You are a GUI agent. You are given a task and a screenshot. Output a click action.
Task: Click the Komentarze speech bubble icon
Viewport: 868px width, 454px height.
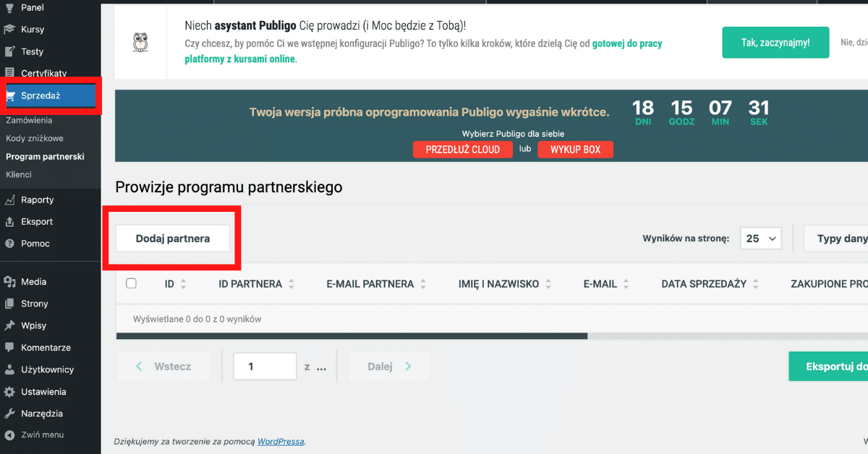(9, 348)
